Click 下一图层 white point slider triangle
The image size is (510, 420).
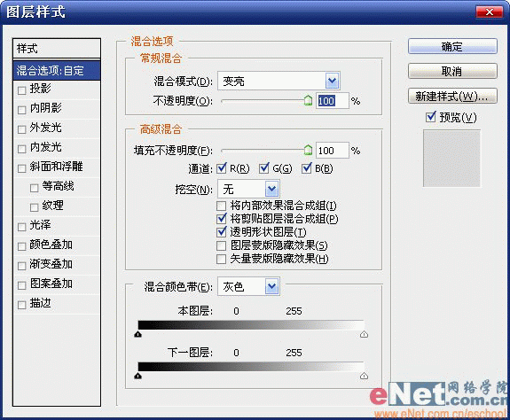pyautogui.click(x=364, y=376)
